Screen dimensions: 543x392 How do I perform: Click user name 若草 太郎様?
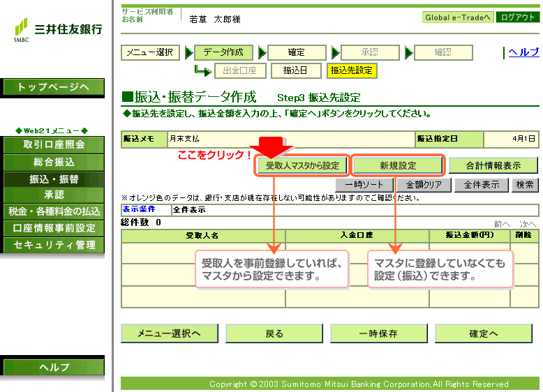click(215, 20)
